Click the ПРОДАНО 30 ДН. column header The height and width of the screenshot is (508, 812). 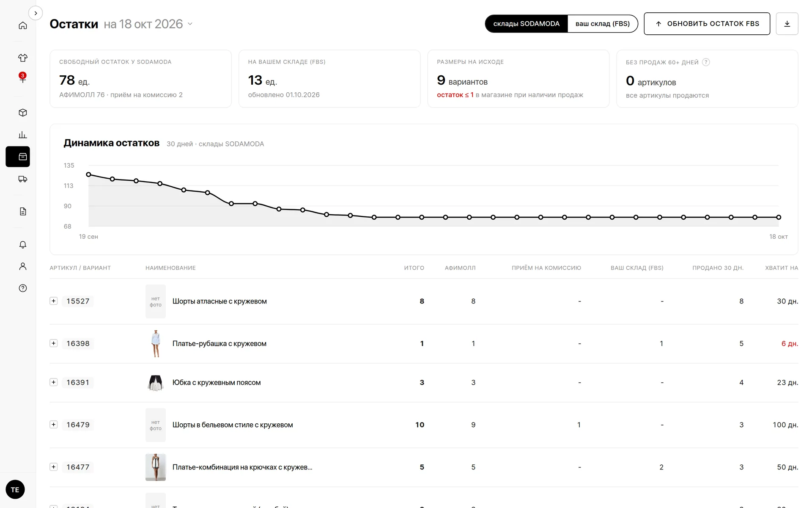point(718,268)
